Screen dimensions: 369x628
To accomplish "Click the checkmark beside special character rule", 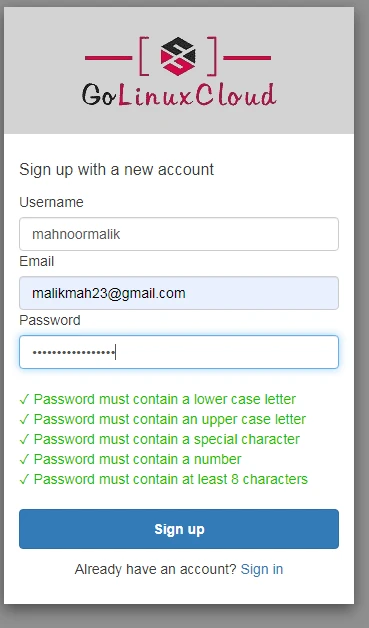I will pyautogui.click(x=24, y=439).
